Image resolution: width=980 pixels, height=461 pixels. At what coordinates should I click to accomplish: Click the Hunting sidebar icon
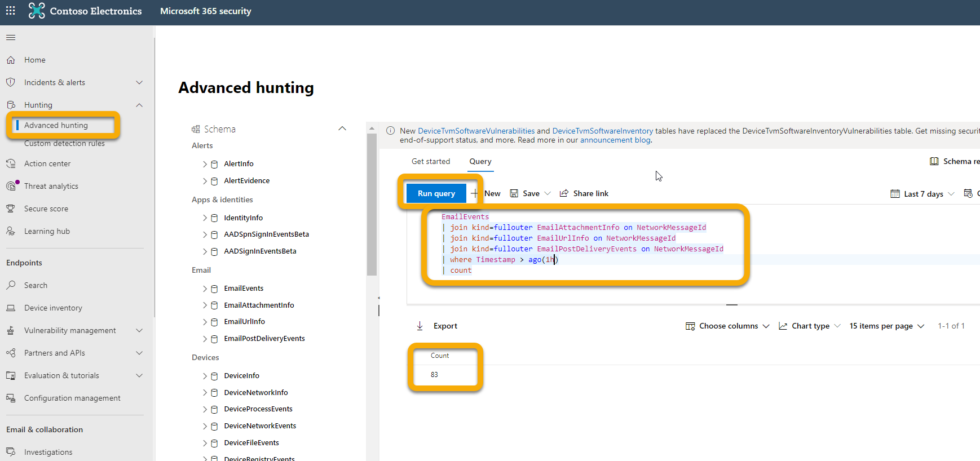(11, 105)
